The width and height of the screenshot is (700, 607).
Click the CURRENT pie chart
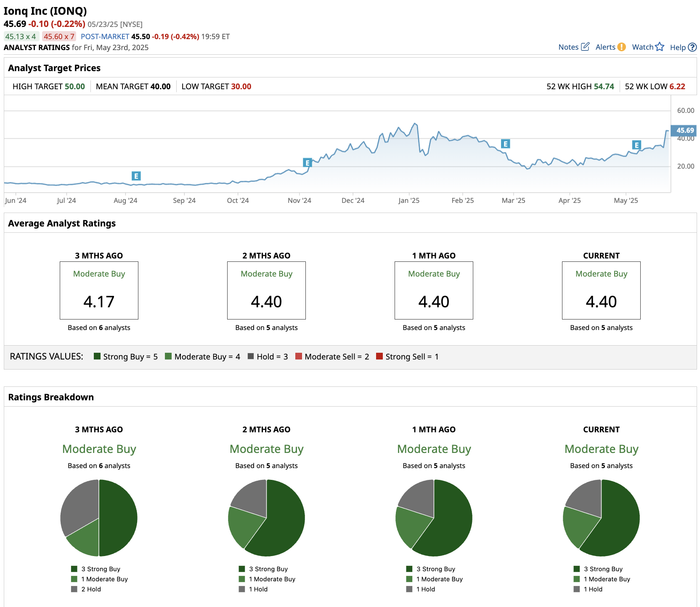point(601,518)
